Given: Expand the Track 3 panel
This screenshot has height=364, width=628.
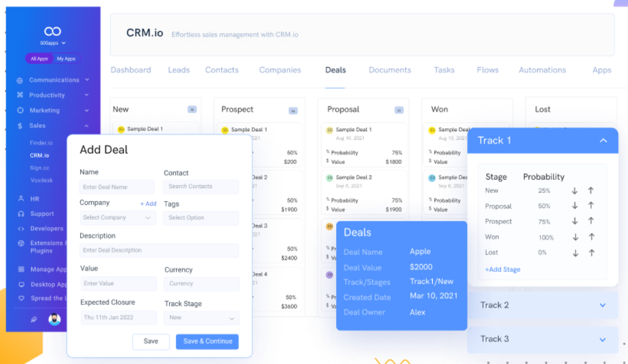Looking at the screenshot, I should 602,340.
